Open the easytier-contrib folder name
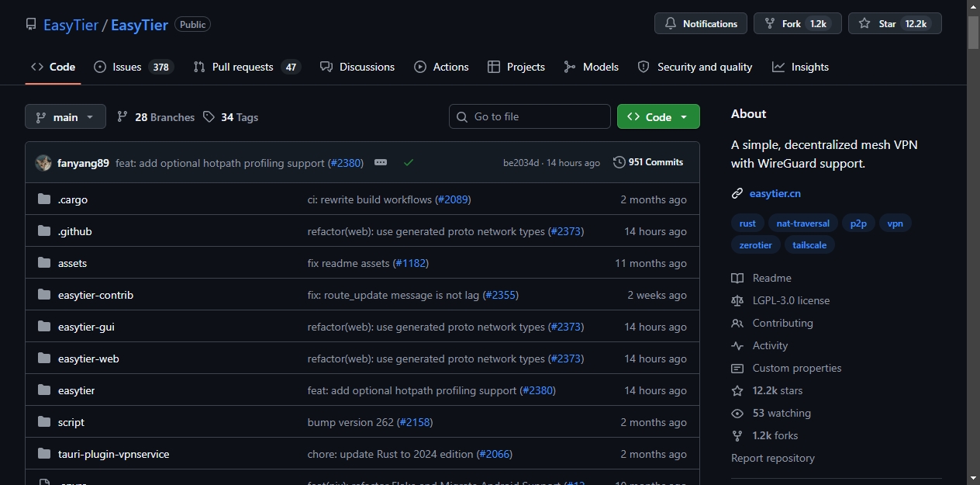980x485 pixels. [95, 295]
